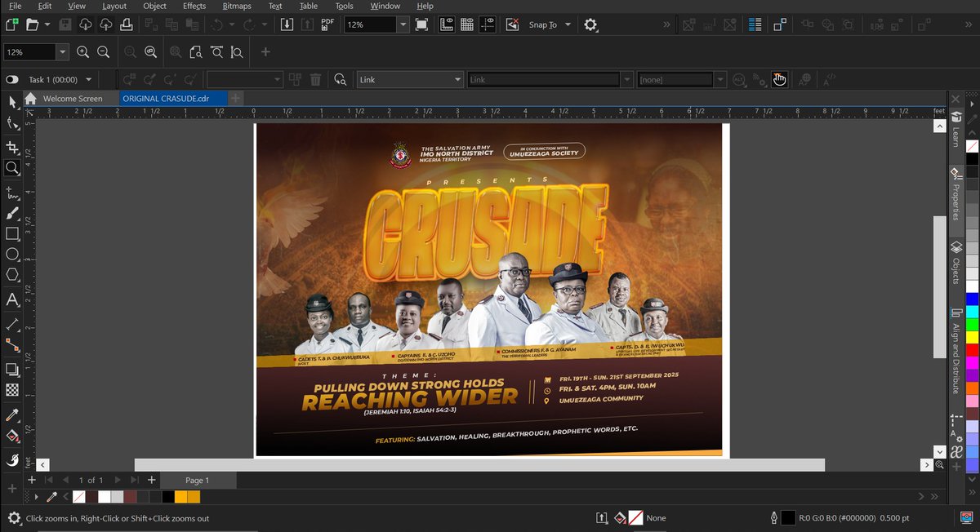Open the Objects docker tab
Image resolution: width=980 pixels, height=532 pixels.
(956, 264)
